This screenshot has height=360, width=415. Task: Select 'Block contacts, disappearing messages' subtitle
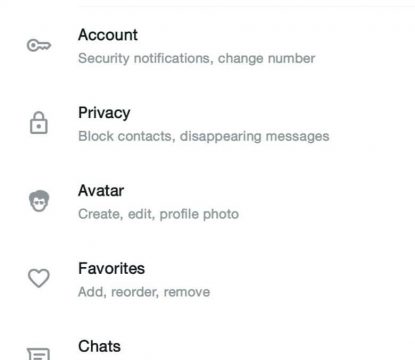click(204, 136)
